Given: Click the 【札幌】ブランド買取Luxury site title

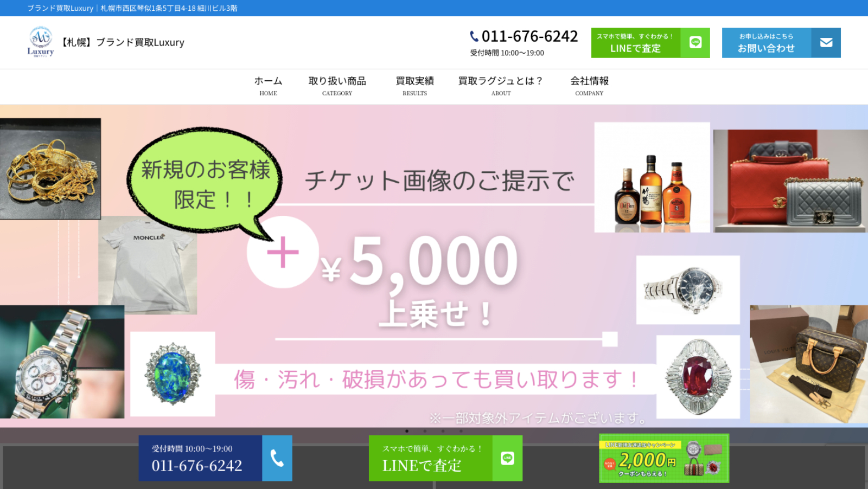Looking at the screenshot, I should [x=122, y=42].
